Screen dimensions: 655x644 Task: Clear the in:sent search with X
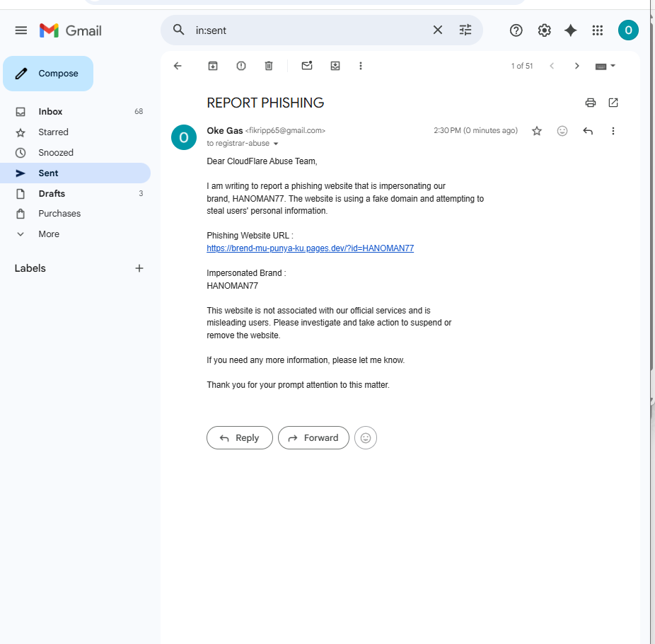[437, 30]
